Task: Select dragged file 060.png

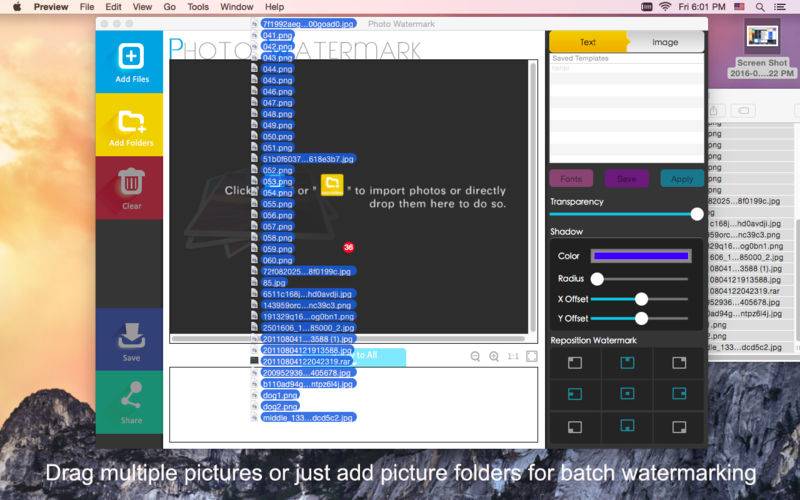Action: click(278, 260)
